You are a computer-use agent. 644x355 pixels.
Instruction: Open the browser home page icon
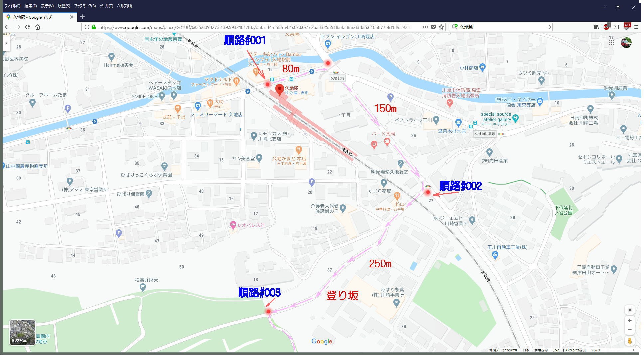point(38,27)
